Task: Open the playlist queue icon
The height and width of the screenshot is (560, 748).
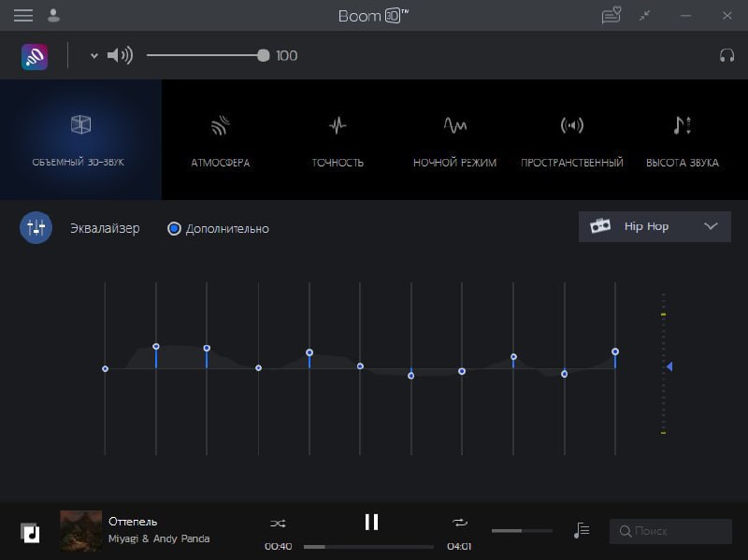Action: point(582,530)
